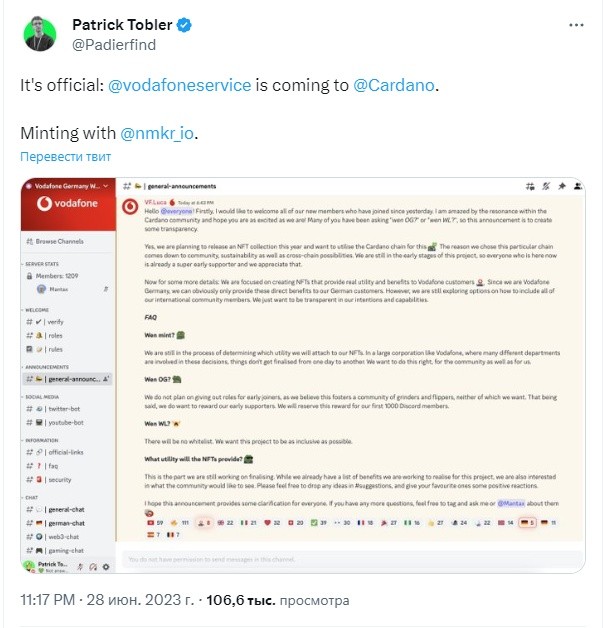Open the tweet's three-dot more menu
This screenshot has height=628, width=603.
576,25
